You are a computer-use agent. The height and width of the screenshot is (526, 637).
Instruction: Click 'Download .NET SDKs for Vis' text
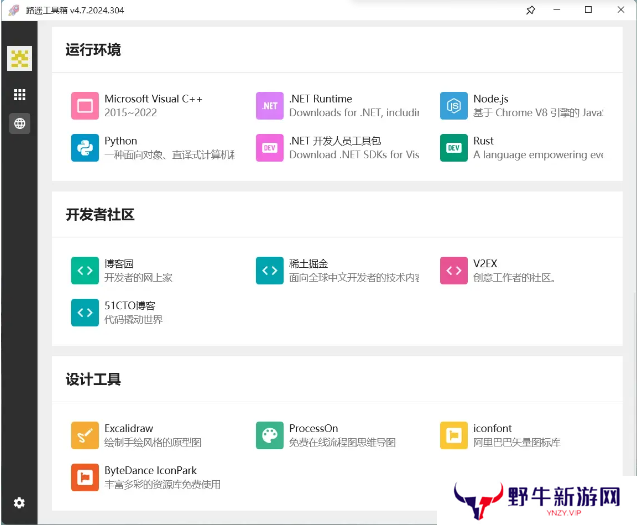tap(354, 155)
